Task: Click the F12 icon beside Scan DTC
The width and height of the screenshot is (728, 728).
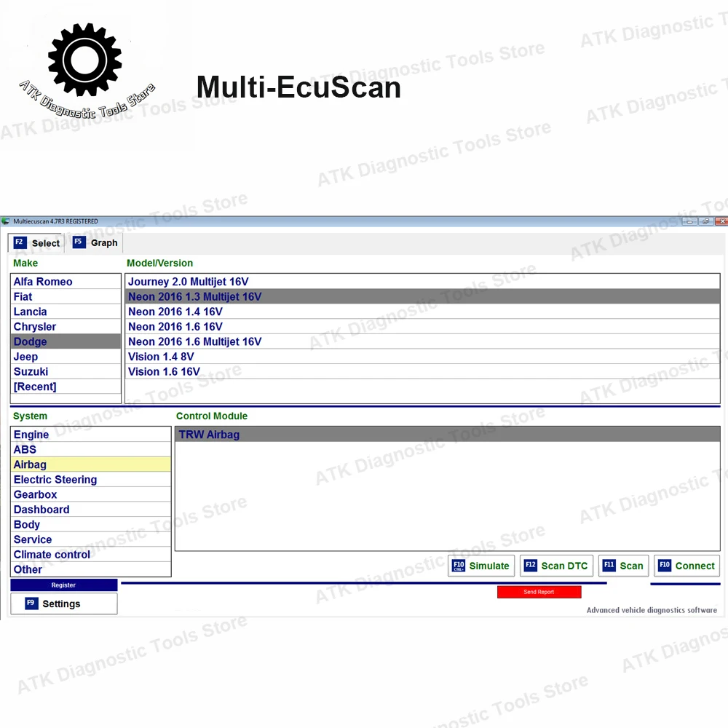Action: coord(530,565)
